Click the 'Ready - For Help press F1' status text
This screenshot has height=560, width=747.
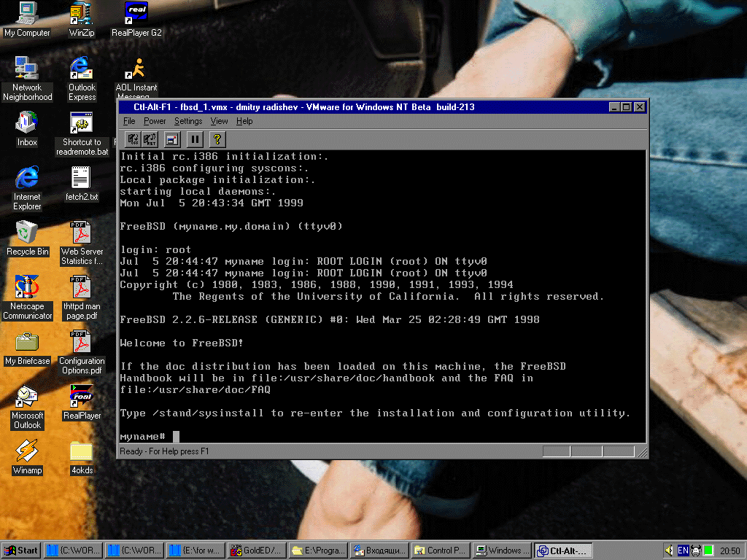coord(164,451)
